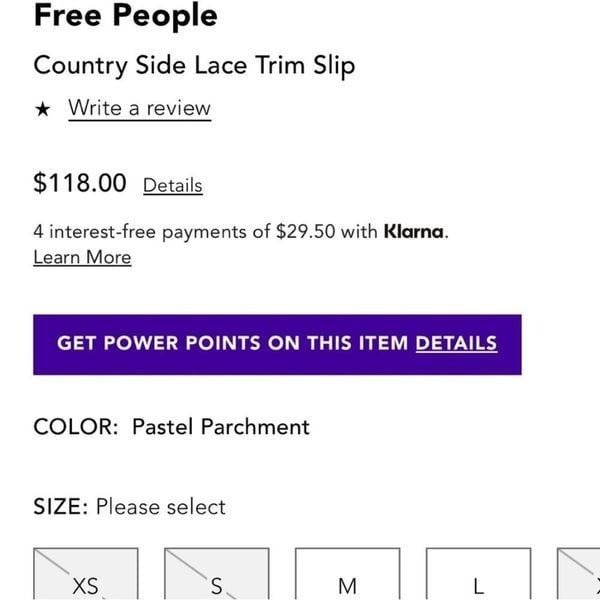Click the Pastel Parchment color name

[x=221, y=427]
